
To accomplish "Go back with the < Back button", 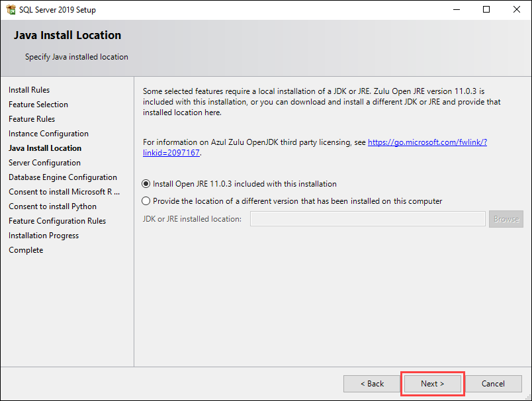I will click(x=372, y=384).
